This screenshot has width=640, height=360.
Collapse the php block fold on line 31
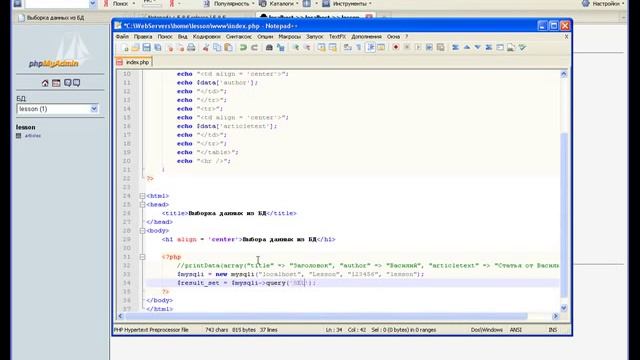point(142,257)
